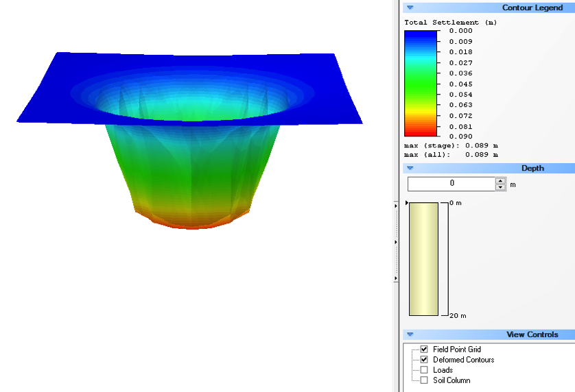Screen dimensions: 575x392
Task: Click the contour legend color gradient bar
Action: coord(421,83)
